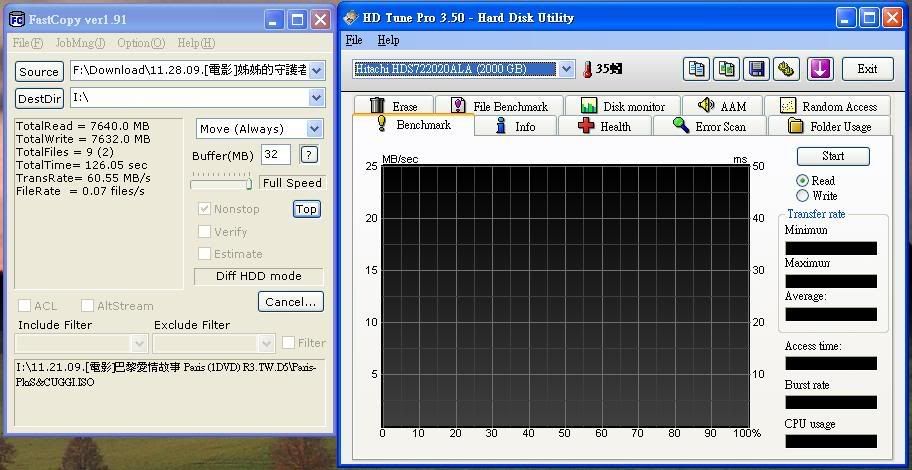912x470 pixels.
Task: Click the TotalRead = 7640.0 MB line
Action: [x=83, y=126]
